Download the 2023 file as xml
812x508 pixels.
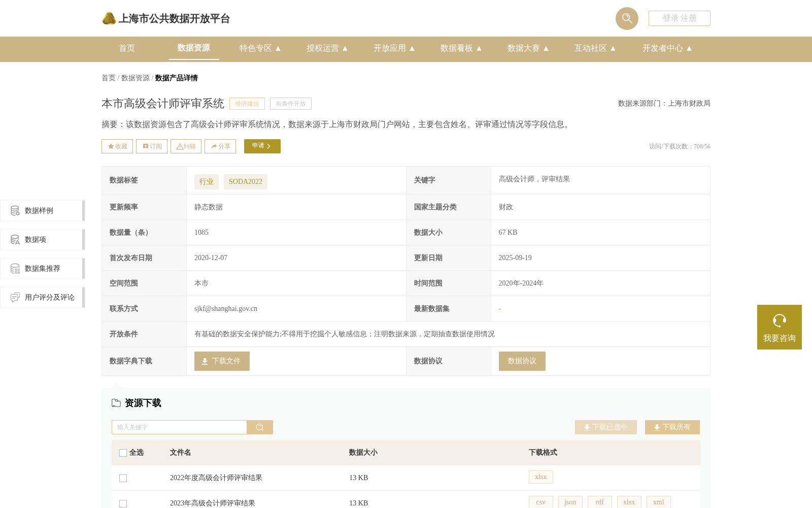pos(659,502)
